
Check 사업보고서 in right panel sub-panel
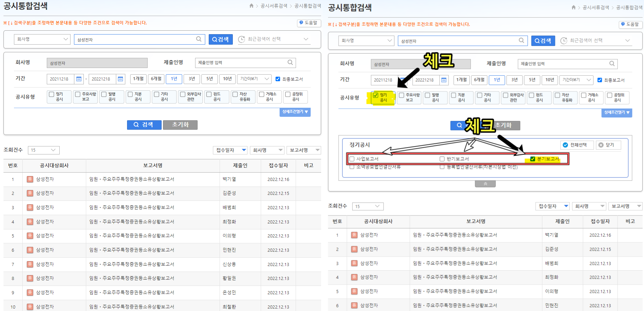tap(352, 159)
